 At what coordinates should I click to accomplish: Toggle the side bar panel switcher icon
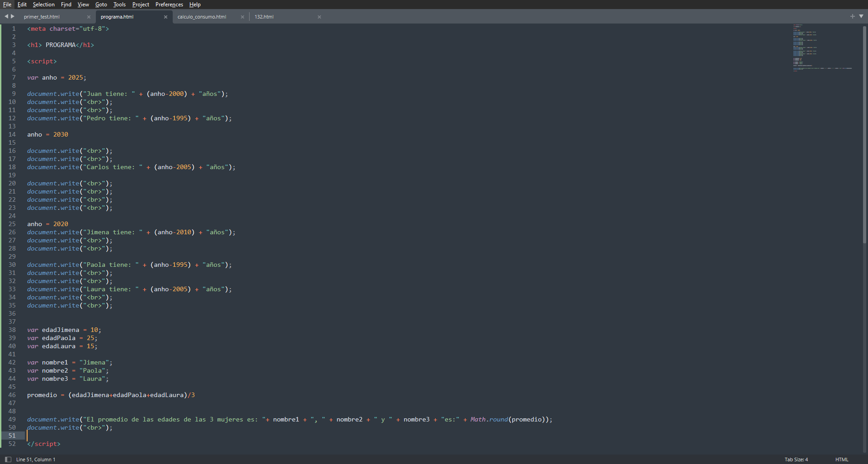(x=8, y=459)
